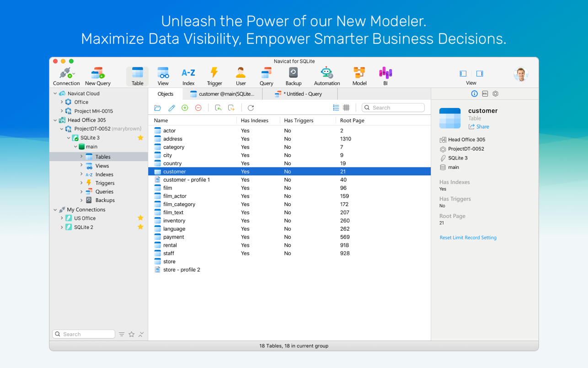The height and width of the screenshot is (368, 588).
Task: Collapse the Head Office 305 node
Action: (55, 120)
